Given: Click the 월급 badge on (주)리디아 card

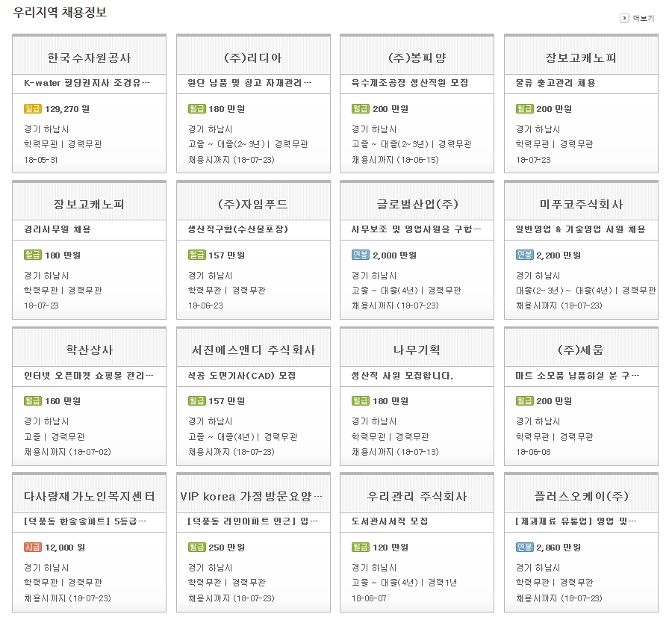Looking at the screenshot, I should click(197, 109).
